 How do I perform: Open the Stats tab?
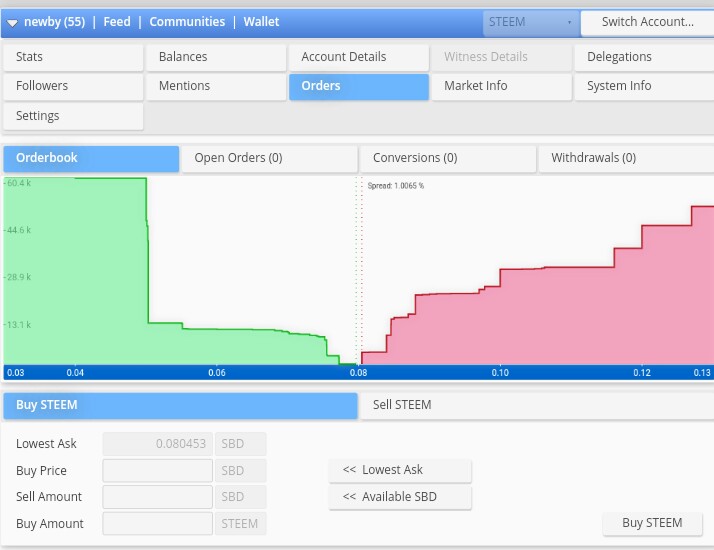(73, 57)
